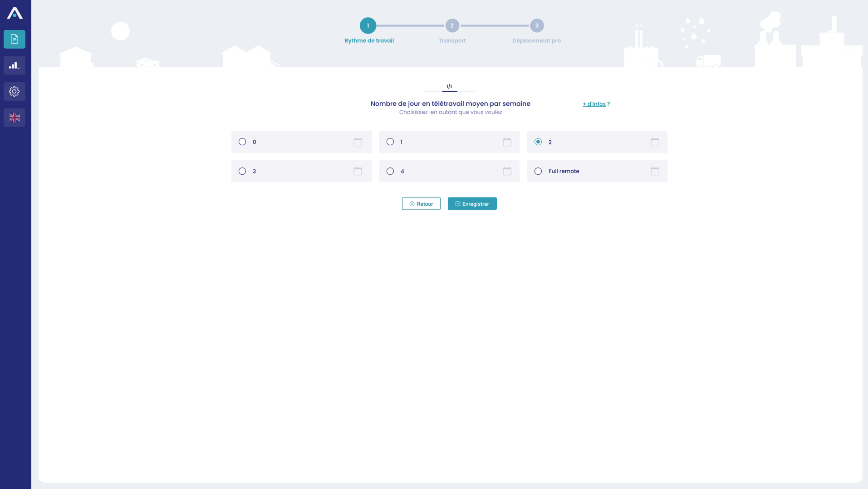This screenshot has width=868, height=489.
Task: Choose the Full remote radio option
Action: pyautogui.click(x=538, y=171)
